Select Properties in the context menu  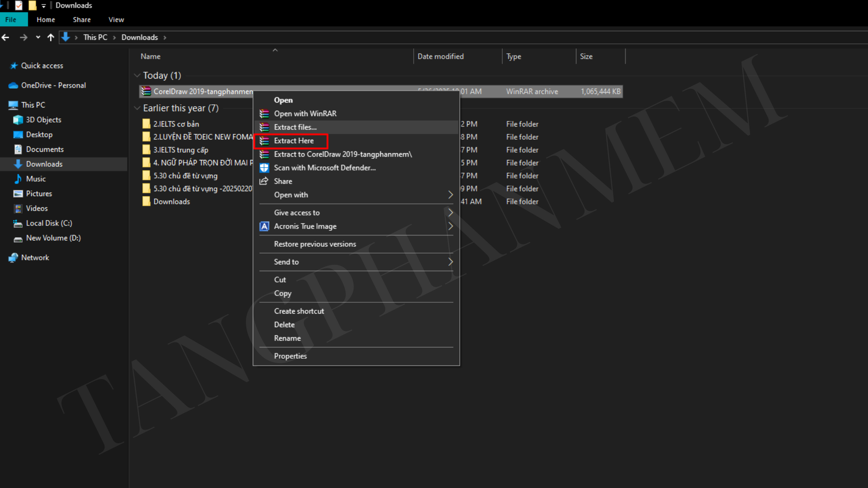pos(290,356)
